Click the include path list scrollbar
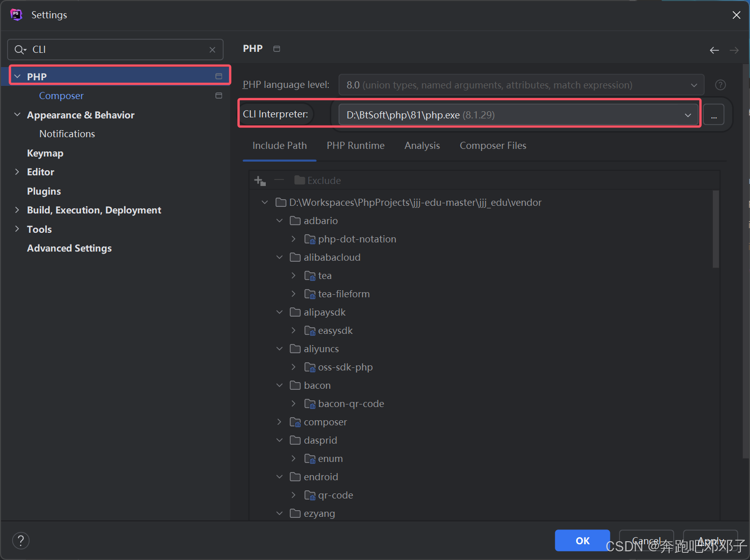Screen dimensions: 750x560 716,229
